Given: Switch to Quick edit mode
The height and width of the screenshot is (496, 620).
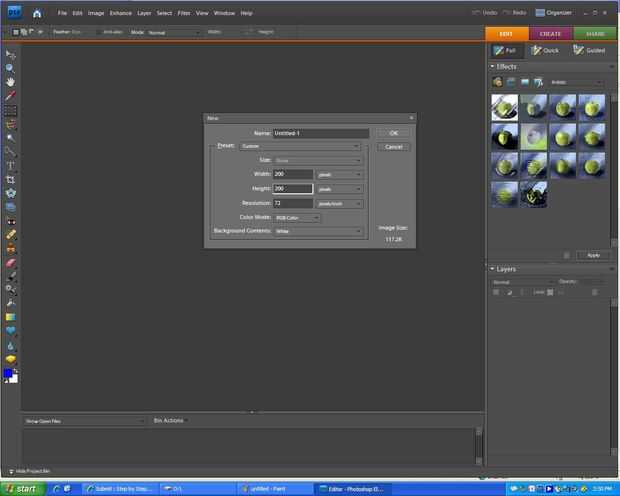Looking at the screenshot, I should click(545, 50).
